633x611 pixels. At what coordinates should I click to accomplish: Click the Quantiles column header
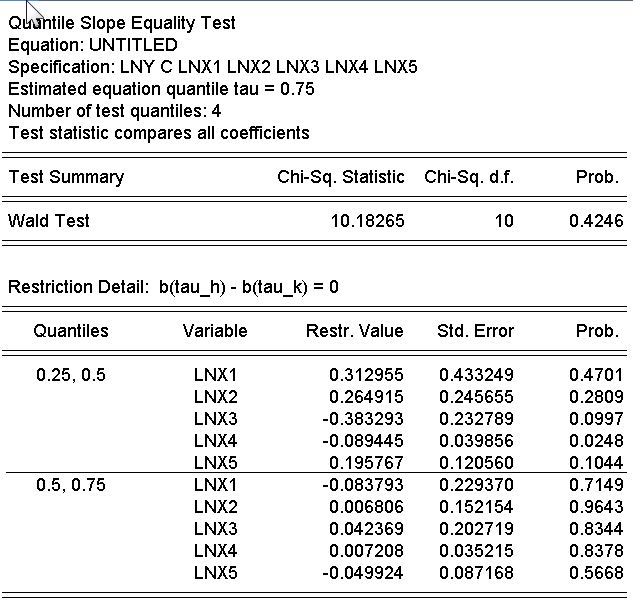point(70,331)
